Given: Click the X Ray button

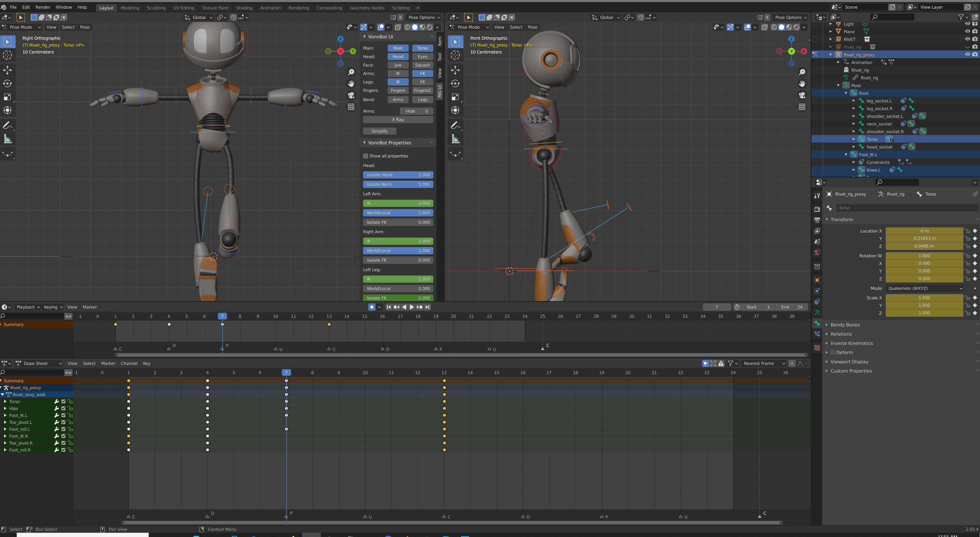Looking at the screenshot, I should [x=397, y=119].
